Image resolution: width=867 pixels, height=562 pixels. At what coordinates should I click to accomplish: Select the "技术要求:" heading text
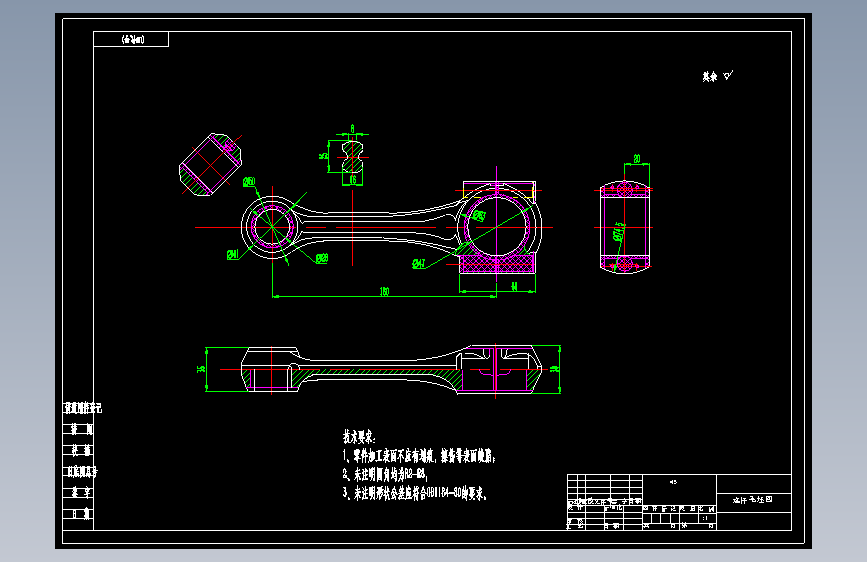point(359,437)
